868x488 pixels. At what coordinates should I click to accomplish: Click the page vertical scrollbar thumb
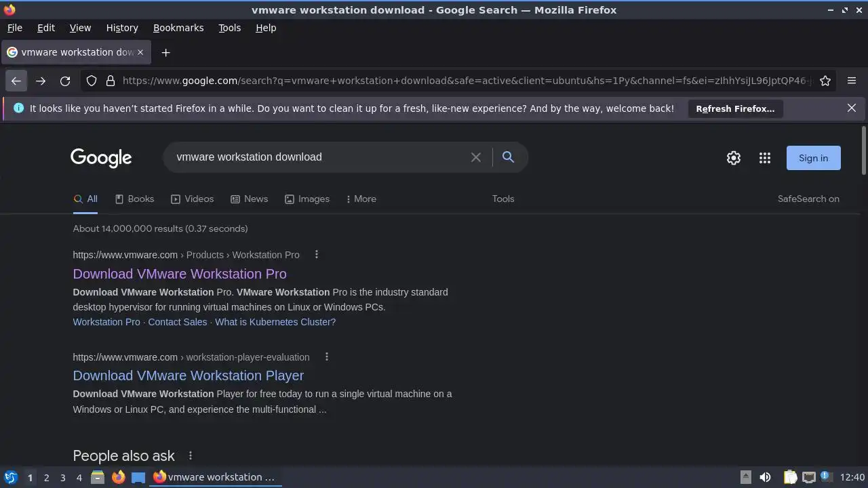863,150
